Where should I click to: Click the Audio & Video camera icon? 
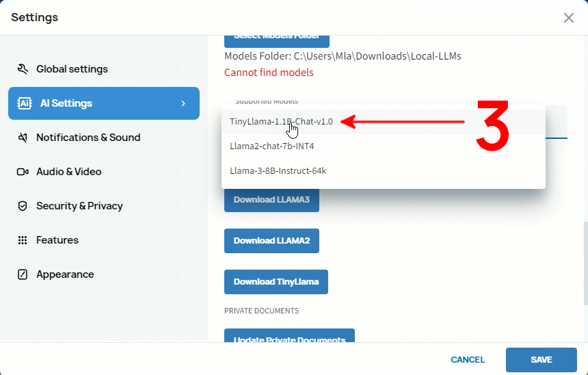pyautogui.click(x=23, y=172)
